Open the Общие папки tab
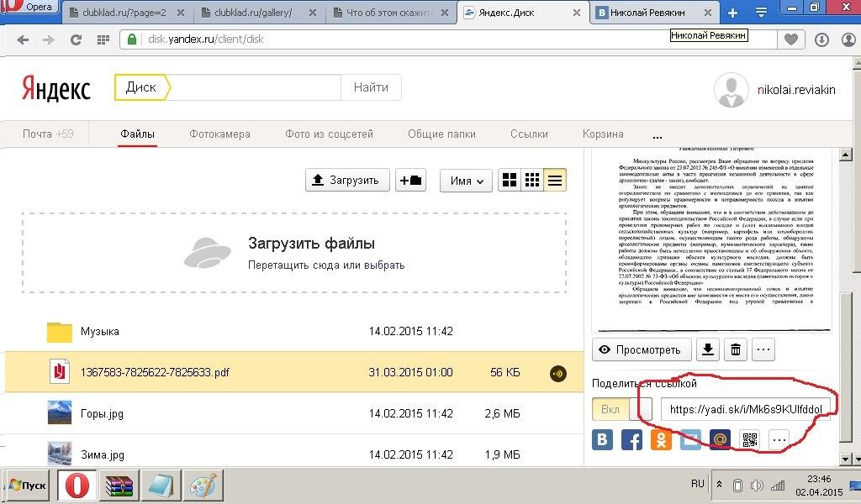Screen dimensions: 861x504 coord(441,134)
